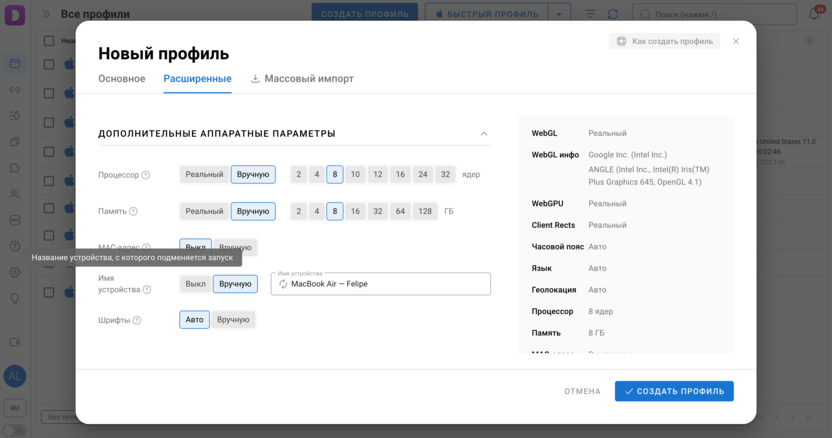Click the background Быстрый профиль button
The height and width of the screenshot is (438, 832).
coord(487,14)
